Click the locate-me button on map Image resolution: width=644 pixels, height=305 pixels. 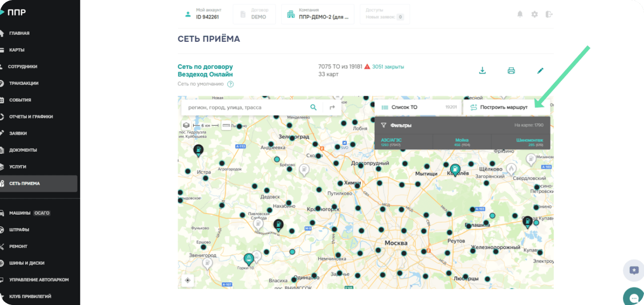(188, 280)
